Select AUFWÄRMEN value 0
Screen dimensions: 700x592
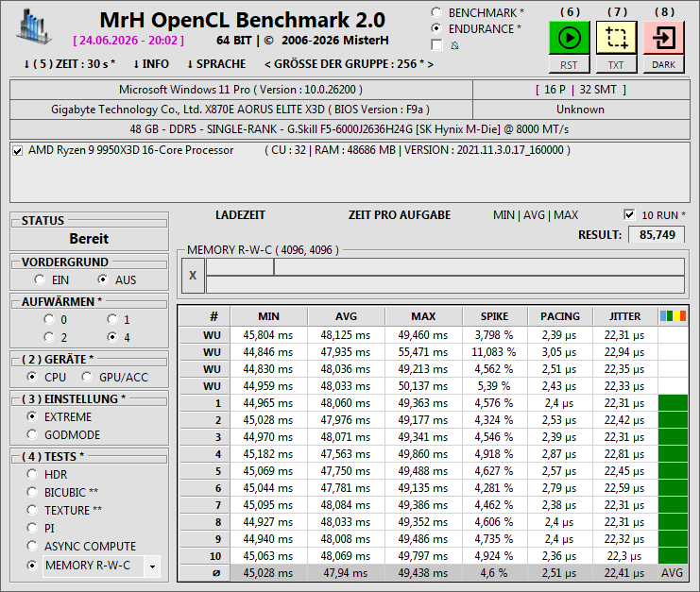click(x=49, y=319)
